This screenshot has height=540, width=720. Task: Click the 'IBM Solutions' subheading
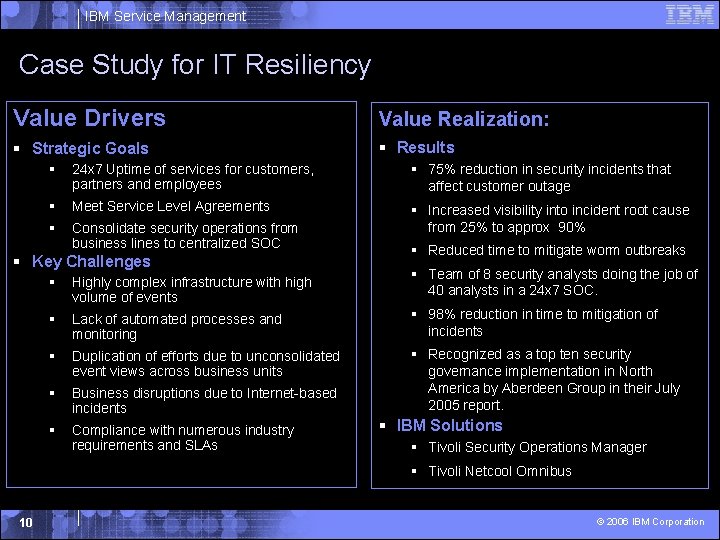click(450, 425)
